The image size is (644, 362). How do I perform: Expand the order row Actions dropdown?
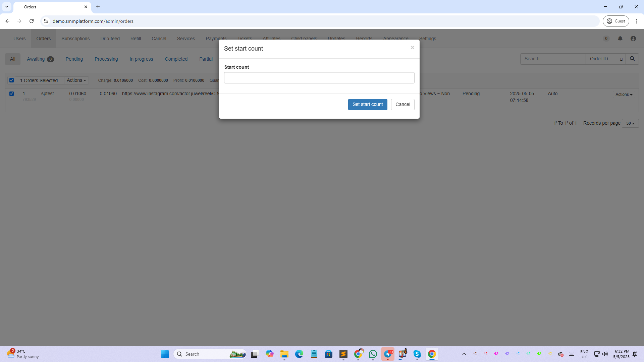(x=624, y=95)
